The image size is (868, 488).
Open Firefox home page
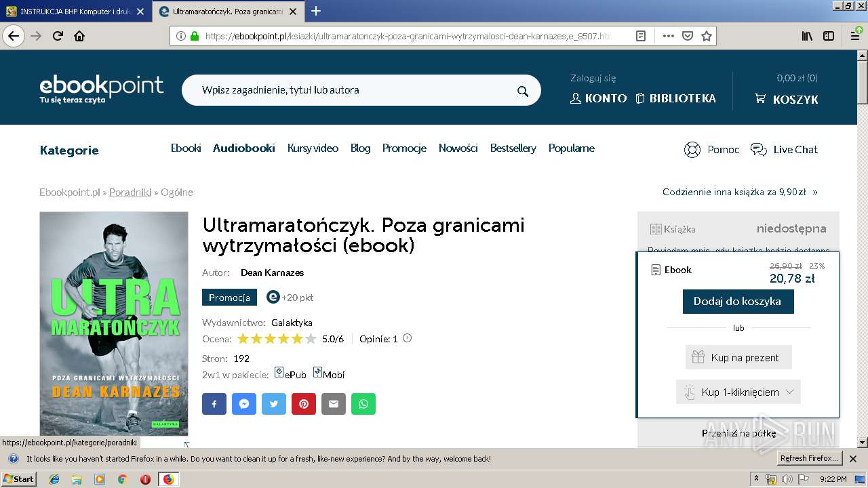click(79, 36)
